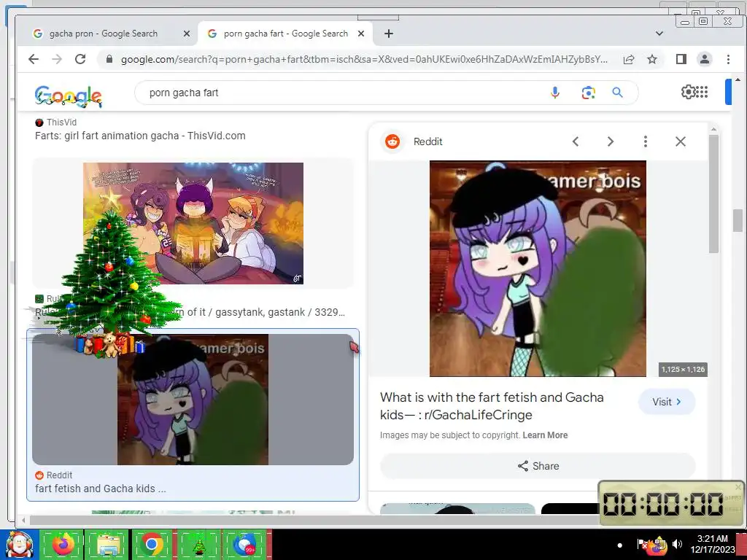Open a new browser tab
747x560 pixels.
(389, 34)
